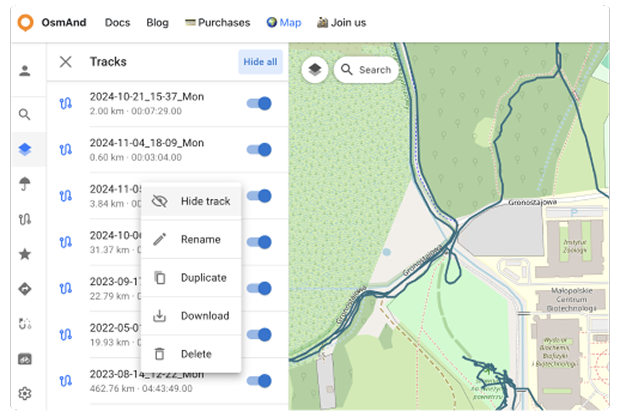
Task: Open the Purchases page in top navigation
Action: [x=217, y=22]
